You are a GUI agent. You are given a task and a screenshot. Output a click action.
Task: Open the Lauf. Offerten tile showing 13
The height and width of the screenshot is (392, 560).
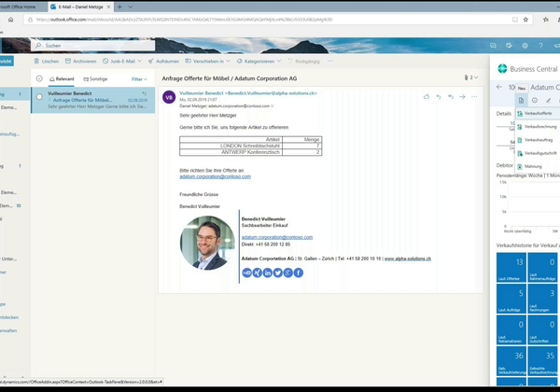511,268
